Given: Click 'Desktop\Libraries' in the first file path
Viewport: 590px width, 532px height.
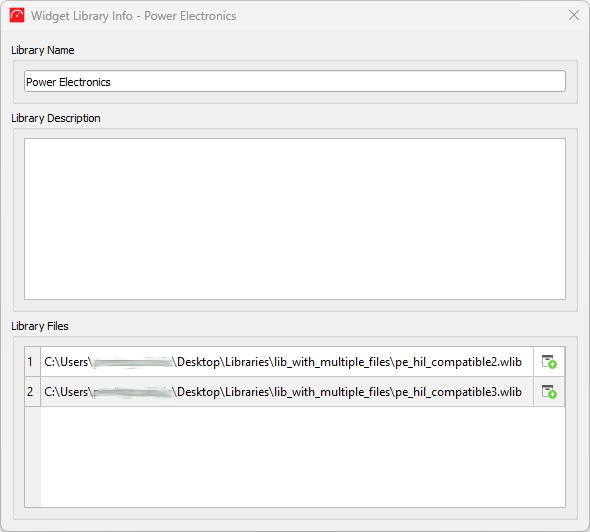Looking at the screenshot, I should click(223, 362).
